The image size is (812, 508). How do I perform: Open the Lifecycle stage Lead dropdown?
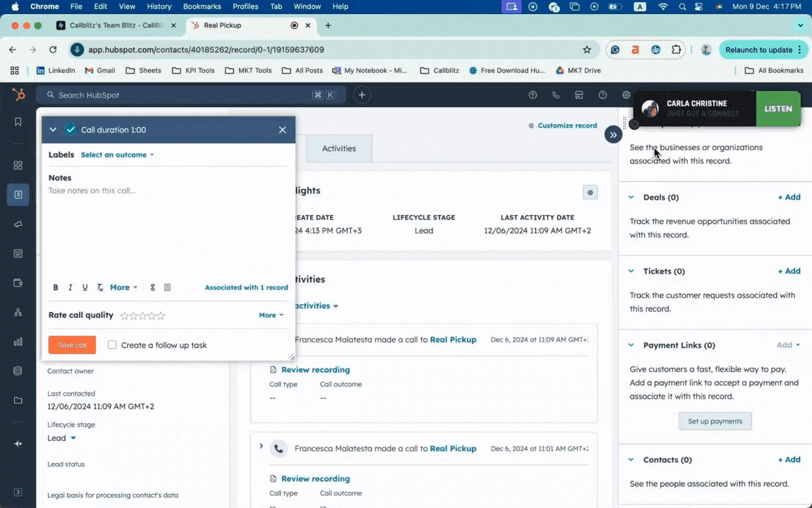point(61,438)
